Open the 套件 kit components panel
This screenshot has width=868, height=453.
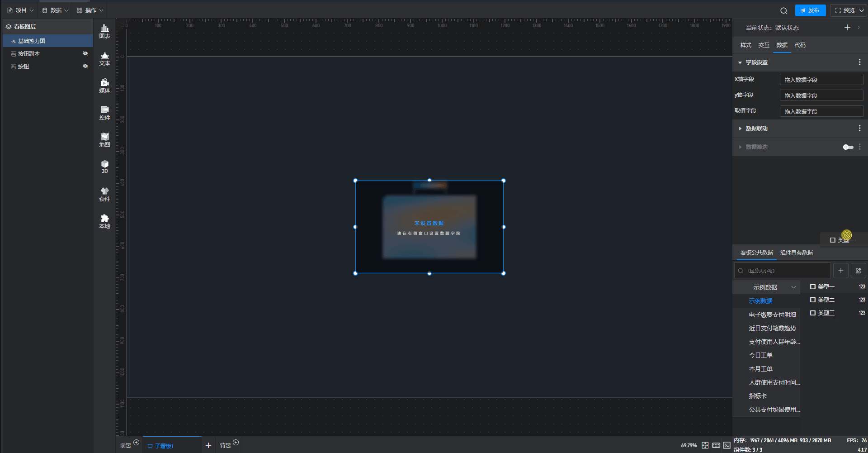point(104,194)
